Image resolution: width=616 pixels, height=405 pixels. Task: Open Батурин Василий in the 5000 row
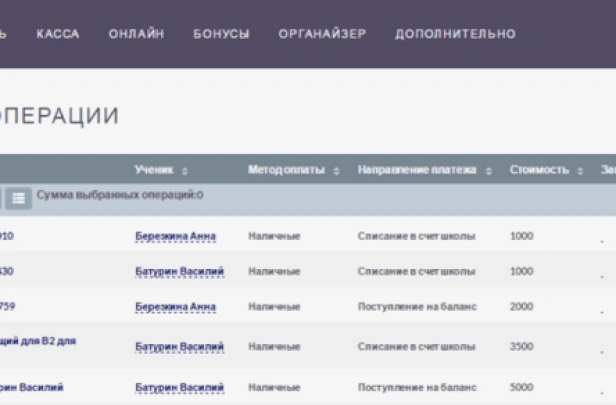(x=179, y=386)
